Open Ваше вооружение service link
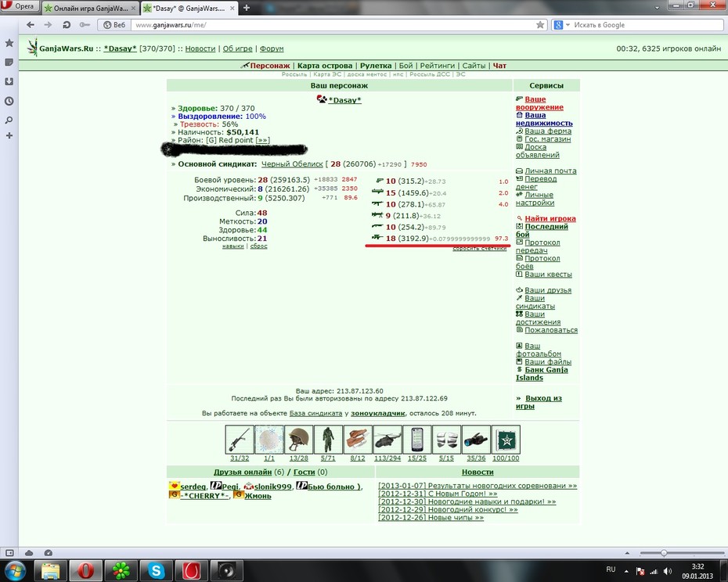This screenshot has width=728, height=582. [x=539, y=103]
